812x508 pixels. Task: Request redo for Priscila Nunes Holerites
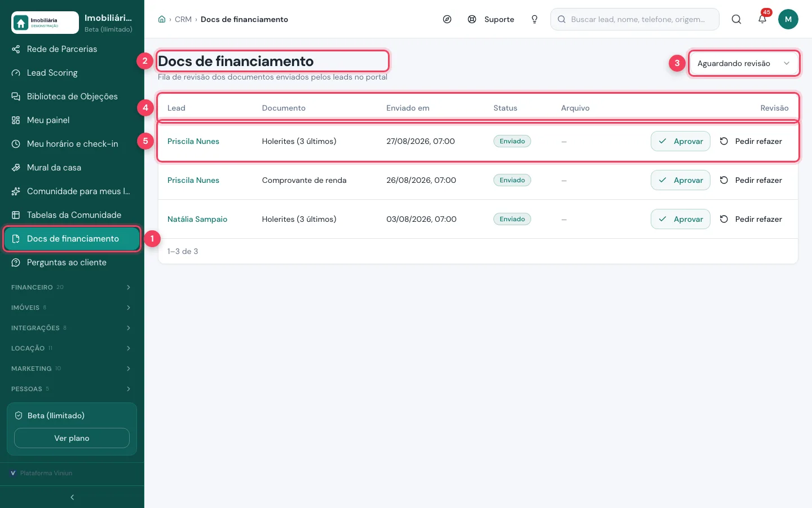click(751, 141)
